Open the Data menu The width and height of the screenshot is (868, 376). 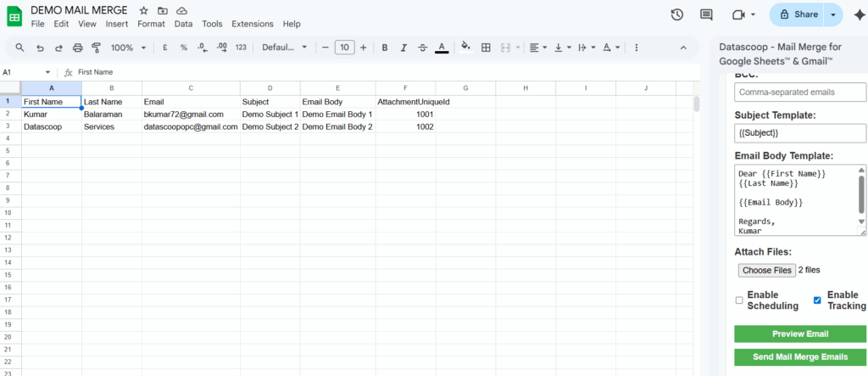click(183, 24)
